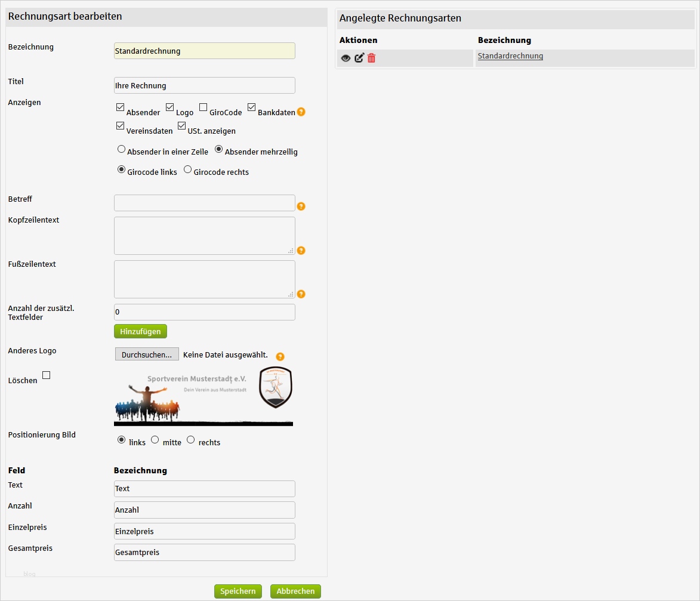View the Standardrechnung with the eye icon
700x601 pixels.
coord(346,58)
